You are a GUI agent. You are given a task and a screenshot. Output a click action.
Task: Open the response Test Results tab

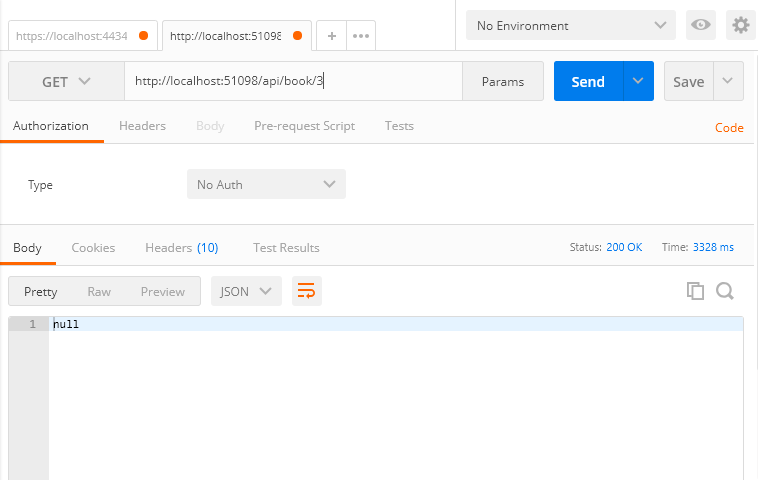(x=286, y=247)
